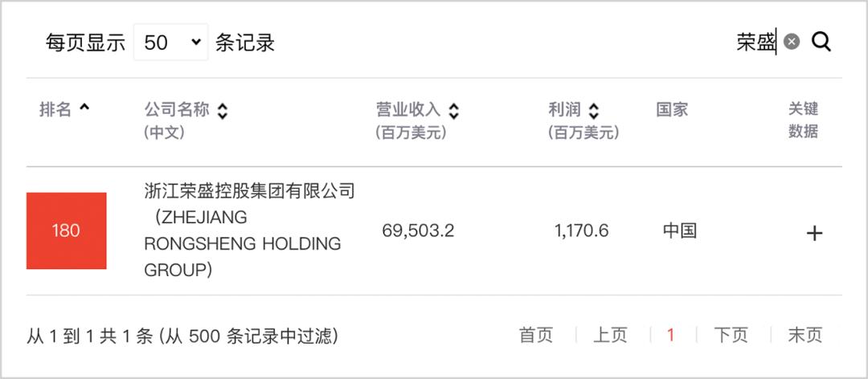
Task: Go to 首页 first page
Action: coord(536,335)
